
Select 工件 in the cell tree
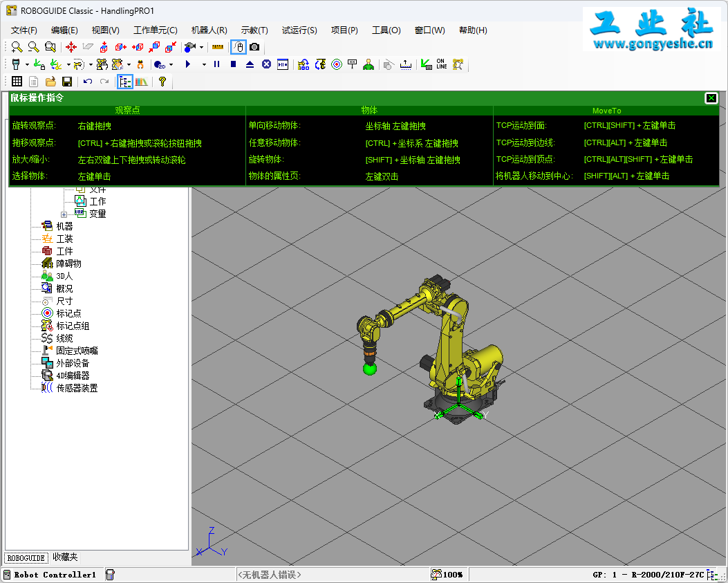[64, 251]
